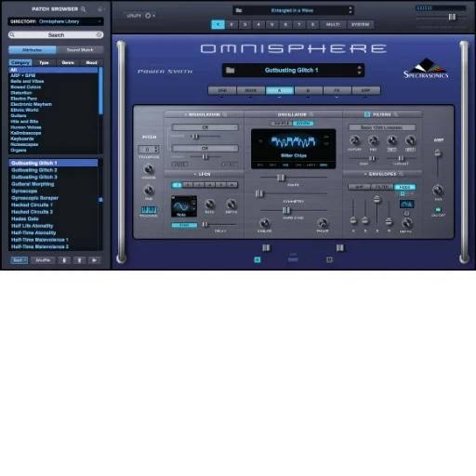Click the multi folder icon next to Entangled in a Wave

pos(239,10)
